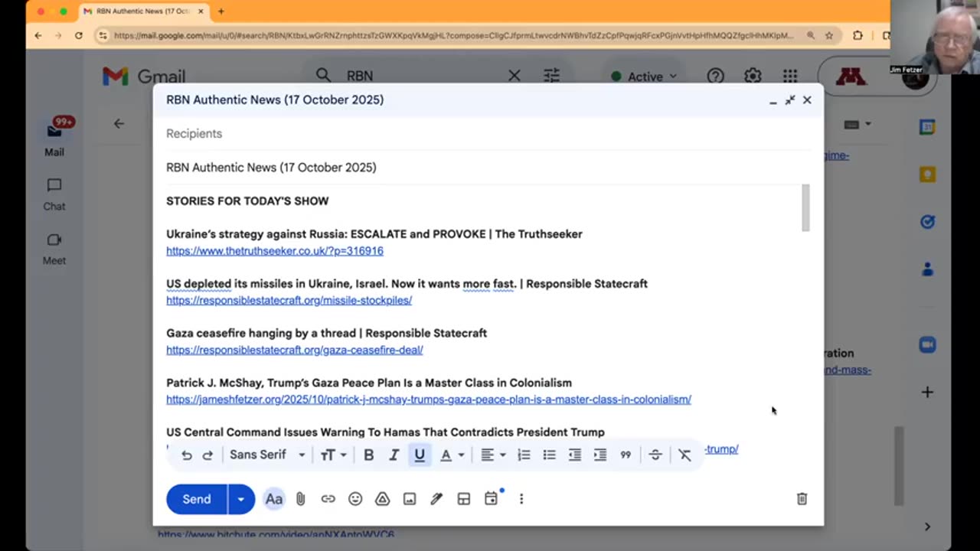
Task: Apply numbered list formatting
Action: [x=524, y=455]
